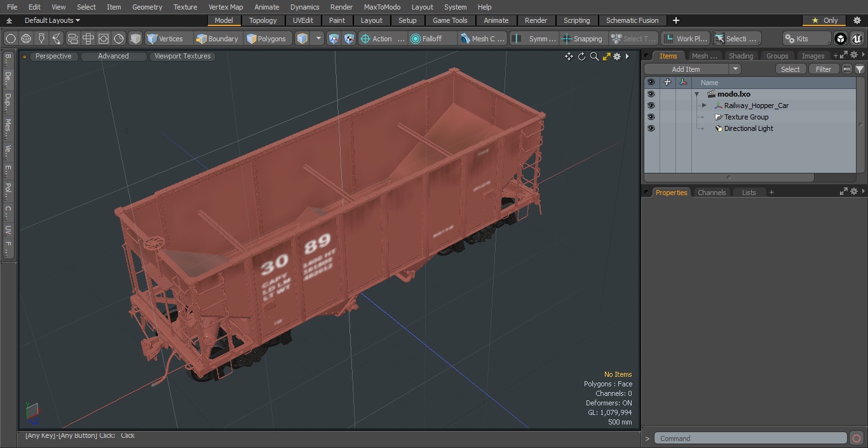Expand Properties panel with arrows icon
868x448 pixels.
(844, 192)
